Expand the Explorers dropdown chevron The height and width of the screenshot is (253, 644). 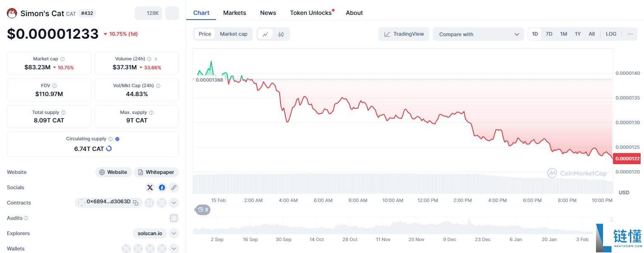pyautogui.click(x=173, y=233)
